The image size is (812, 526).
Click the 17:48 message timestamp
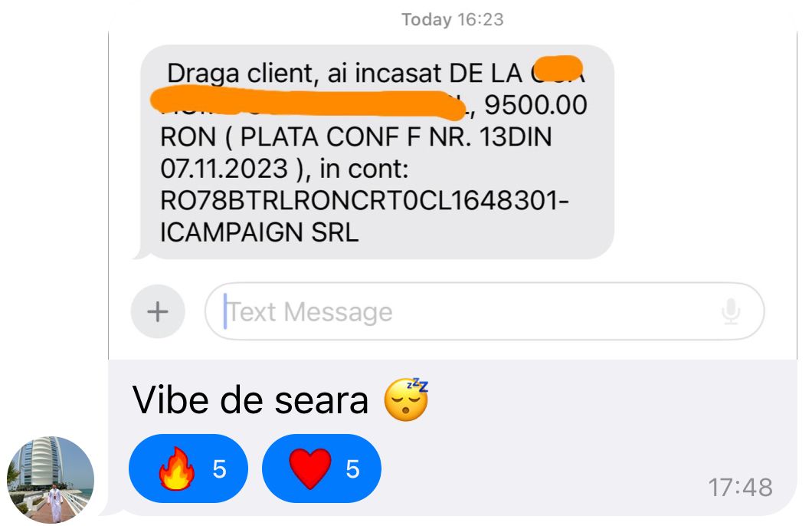[x=740, y=488]
